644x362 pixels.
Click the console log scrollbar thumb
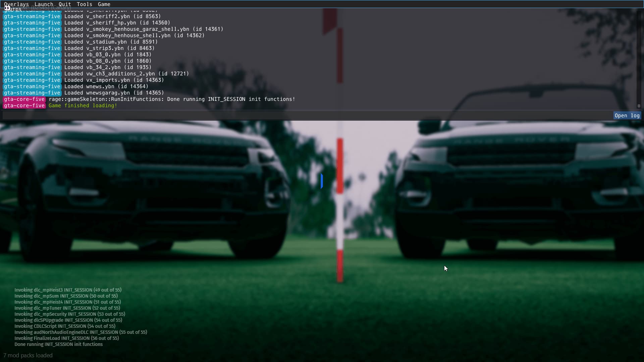click(639, 106)
